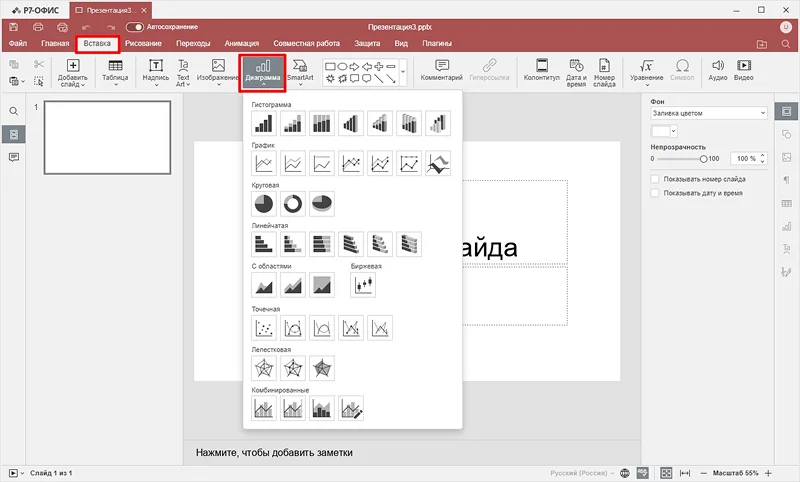
Task: Enable Показывать номер слайда checkbox
Action: coord(655,179)
